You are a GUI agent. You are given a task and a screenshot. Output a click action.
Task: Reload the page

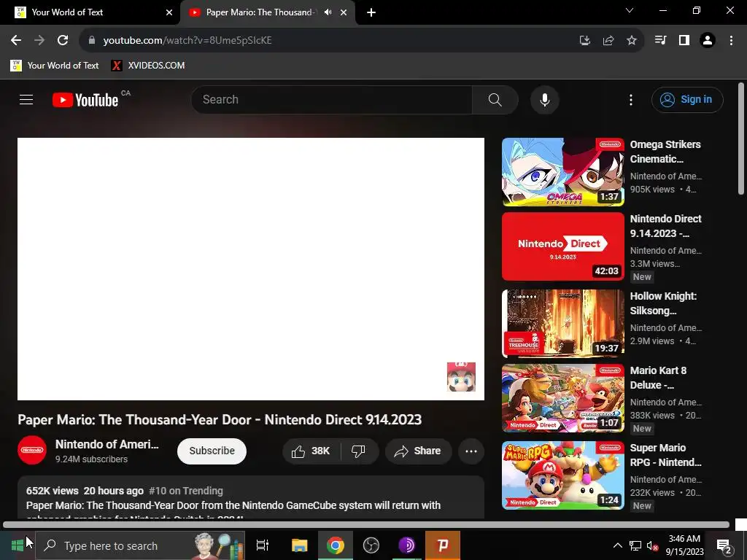point(63,41)
